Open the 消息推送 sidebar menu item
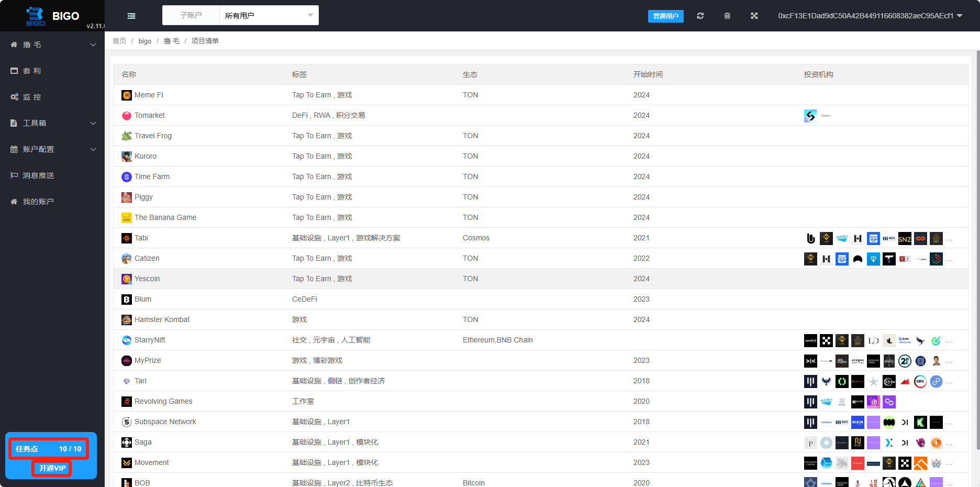Viewport: 980px width, 487px height. coord(52,175)
